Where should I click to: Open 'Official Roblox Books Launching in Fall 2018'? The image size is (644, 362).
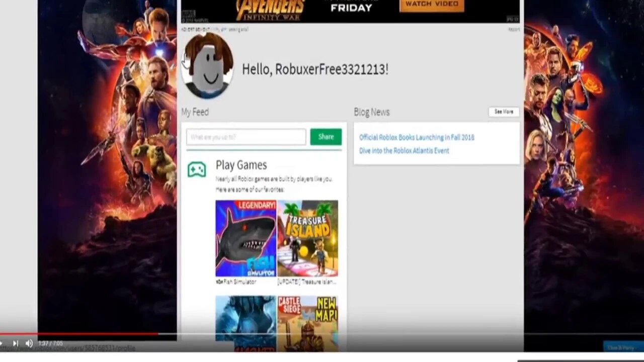click(x=417, y=137)
